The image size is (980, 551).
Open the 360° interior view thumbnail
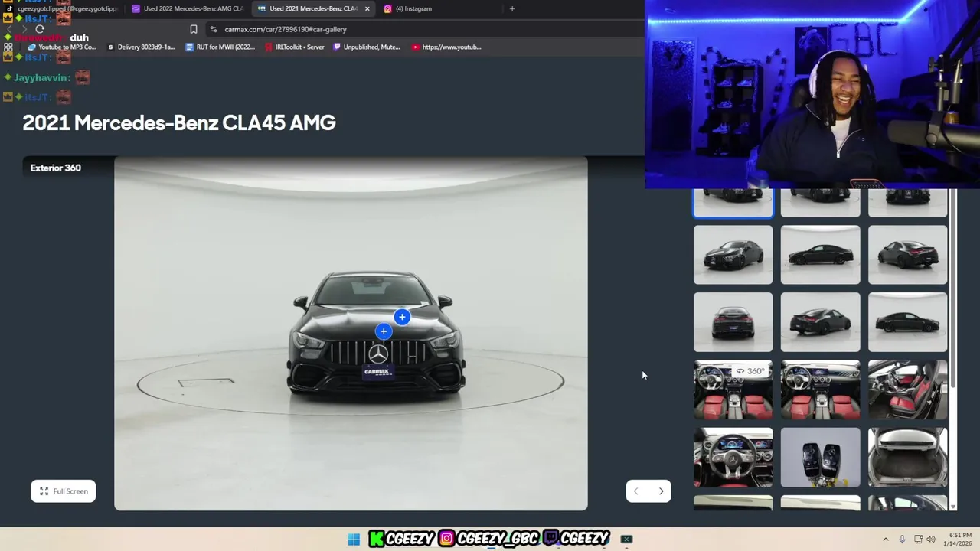(x=733, y=390)
